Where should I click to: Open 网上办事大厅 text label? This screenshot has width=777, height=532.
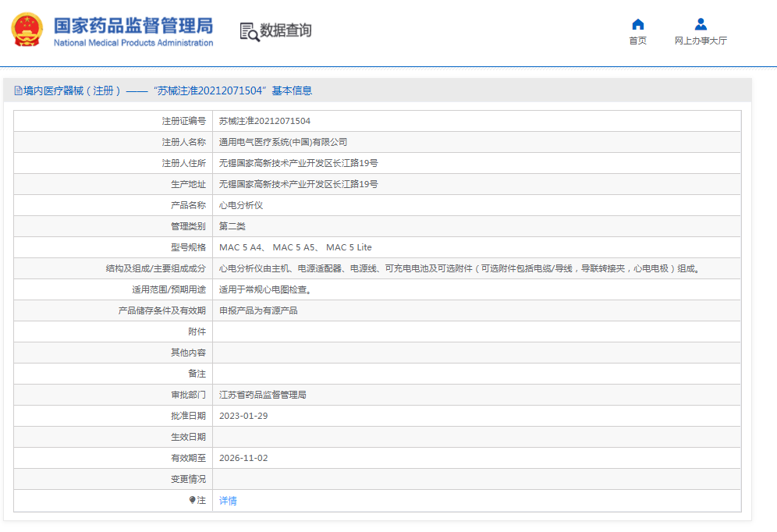pyautogui.click(x=701, y=41)
